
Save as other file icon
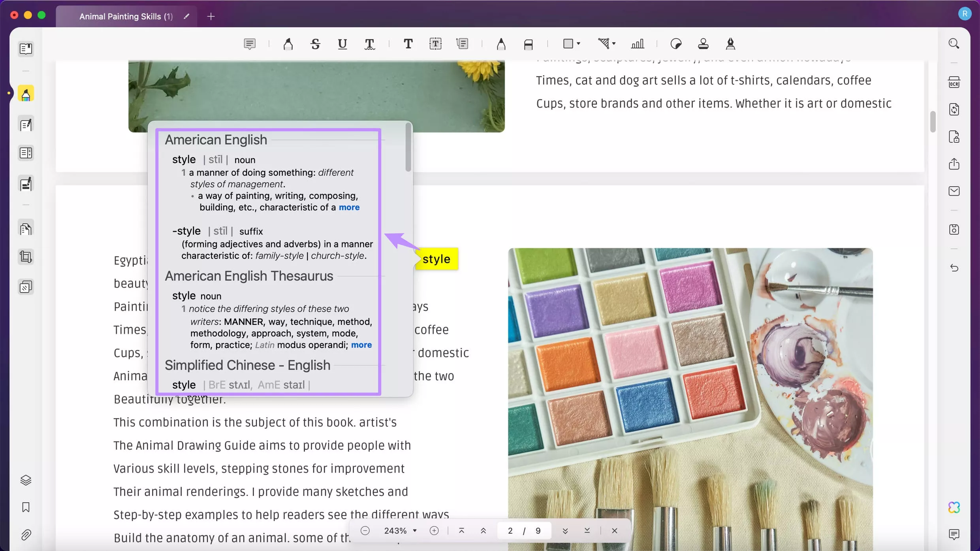[x=954, y=230]
